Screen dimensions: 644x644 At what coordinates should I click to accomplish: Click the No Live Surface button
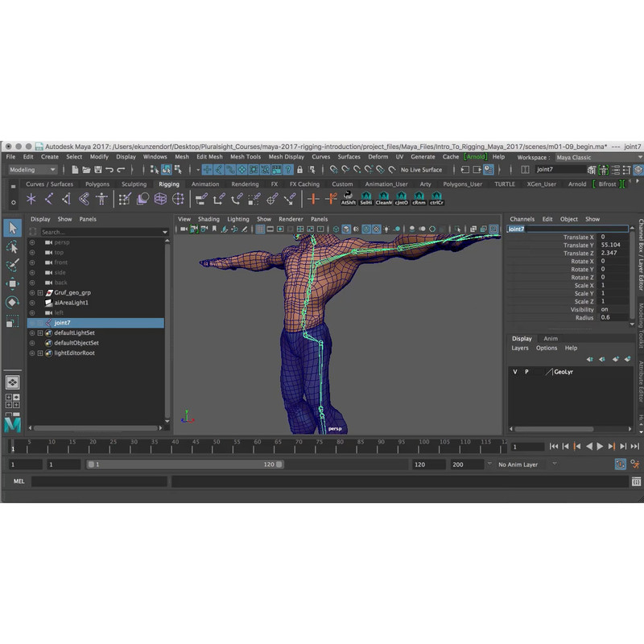coord(421,170)
